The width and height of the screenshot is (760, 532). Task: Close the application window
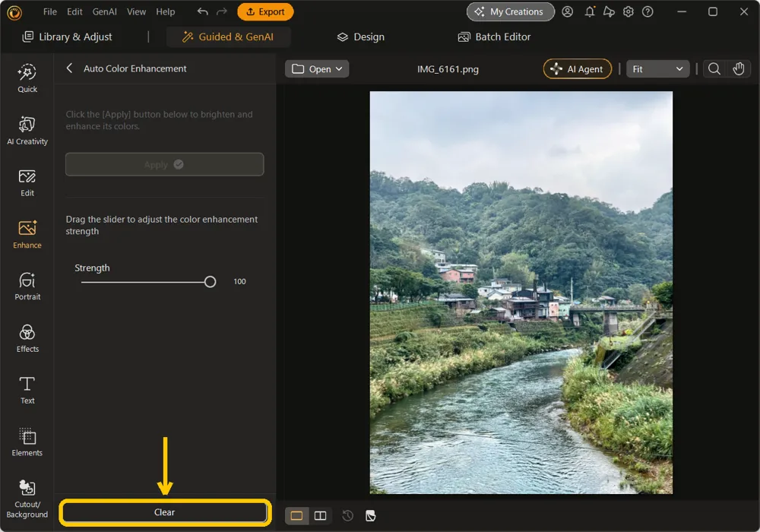[x=743, y=11]
